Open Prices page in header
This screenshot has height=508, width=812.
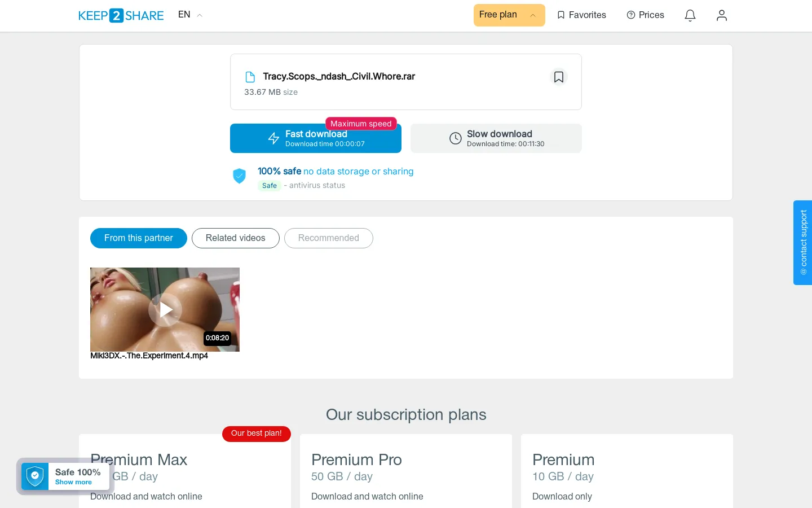(x=645, y=15)
